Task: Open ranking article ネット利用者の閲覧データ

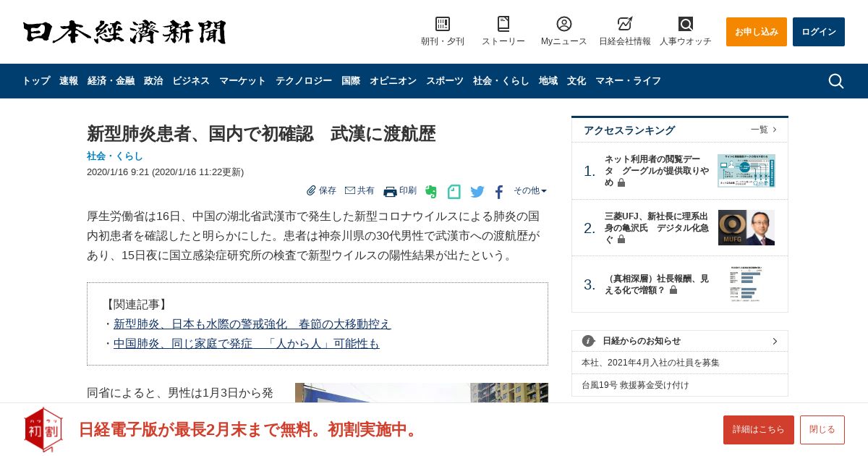Action: coord(657,171)
